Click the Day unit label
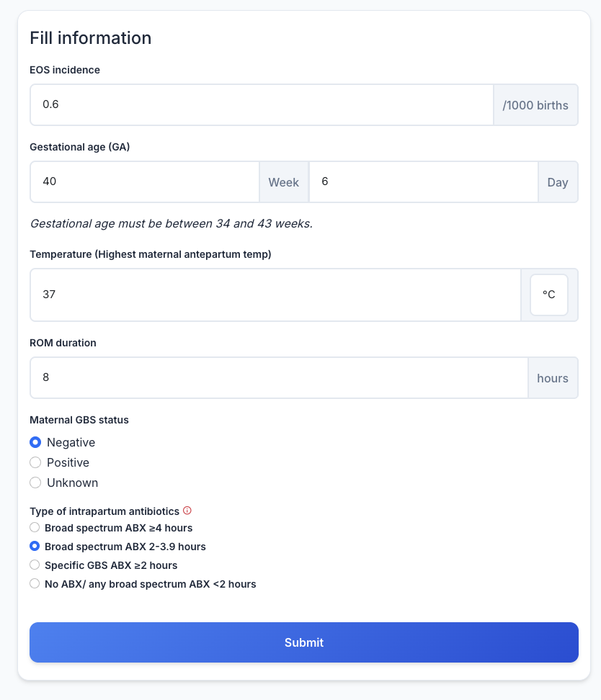The height and width of the screenshot is (700, 601). tap(558, 181)
